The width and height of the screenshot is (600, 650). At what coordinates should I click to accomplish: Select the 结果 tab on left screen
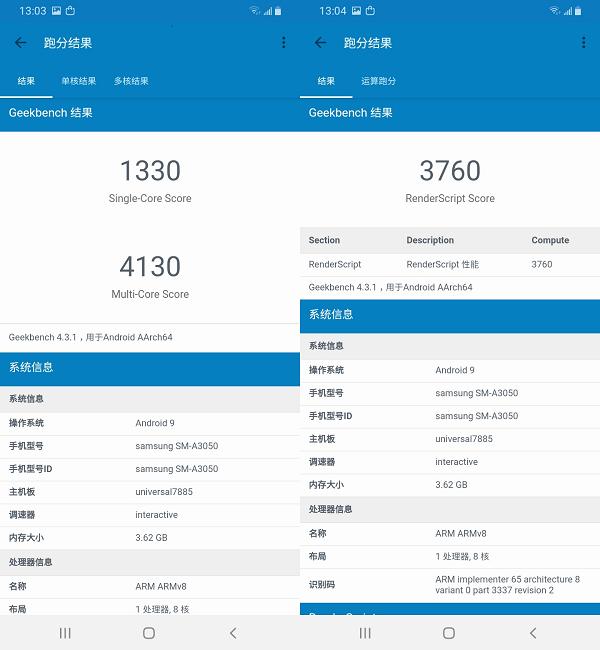coord(26,81)
